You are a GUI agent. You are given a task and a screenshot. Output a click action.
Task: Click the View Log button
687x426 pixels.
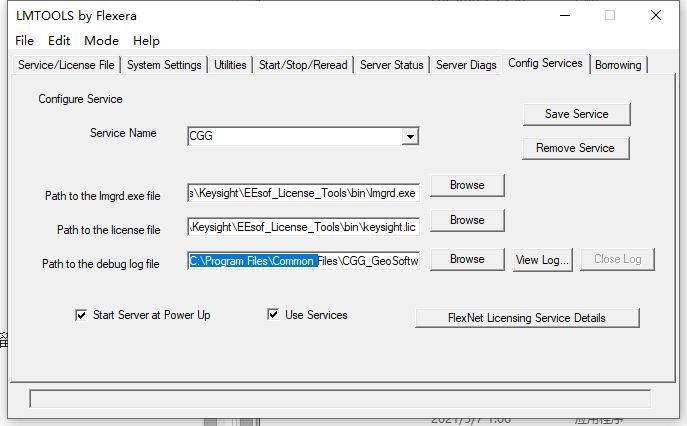click(x=542, y=260)
